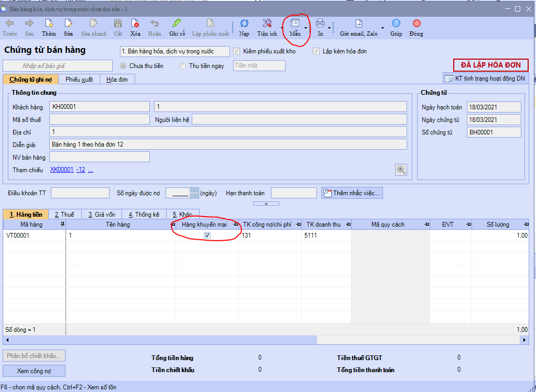
Task: Click the pin icon on ĐVT column
Action: [468, 225]
